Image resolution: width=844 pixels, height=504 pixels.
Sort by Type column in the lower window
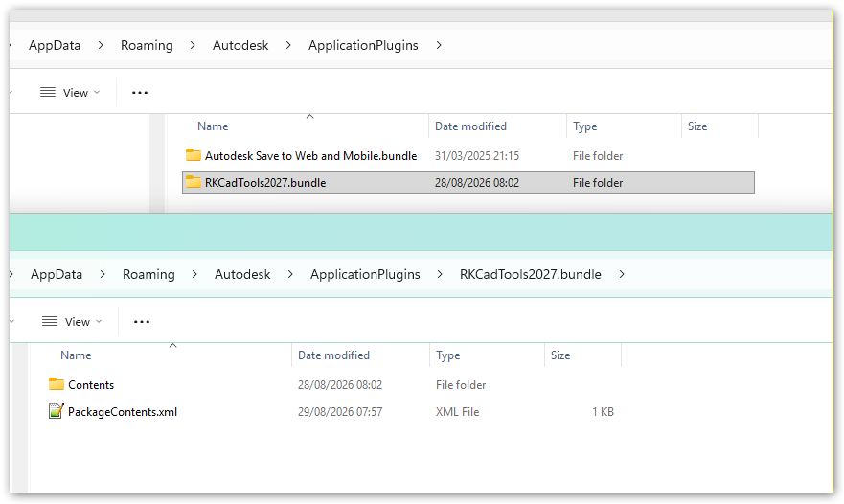[x=447, y=355]
